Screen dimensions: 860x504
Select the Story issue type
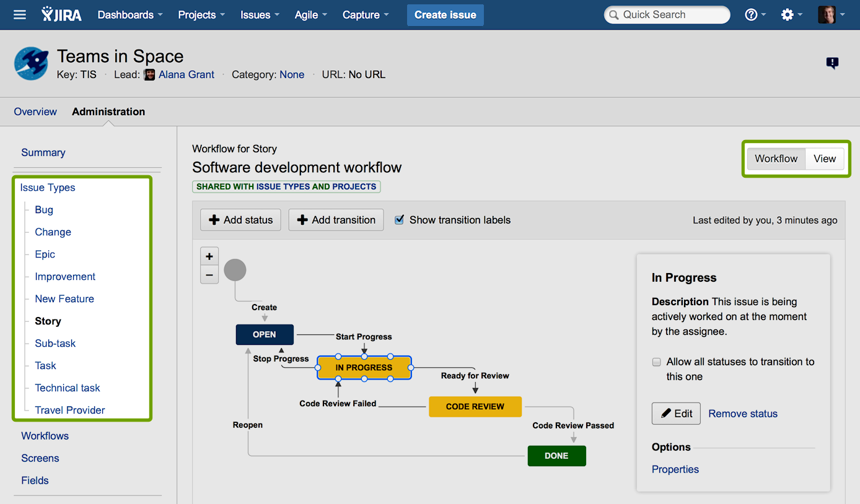(x=48, y=321)
